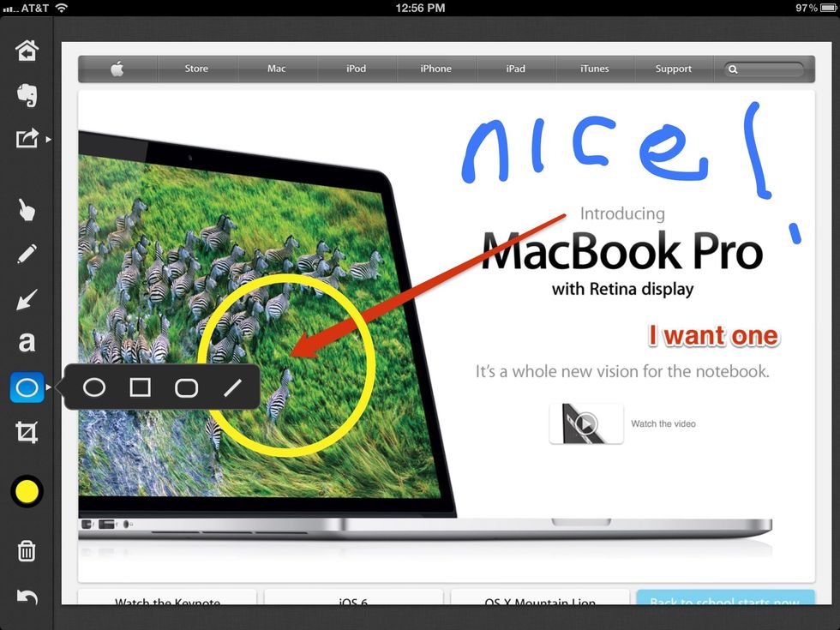The image size is (840, 630).
Task: Select the Crop tool
Action: 27,433
